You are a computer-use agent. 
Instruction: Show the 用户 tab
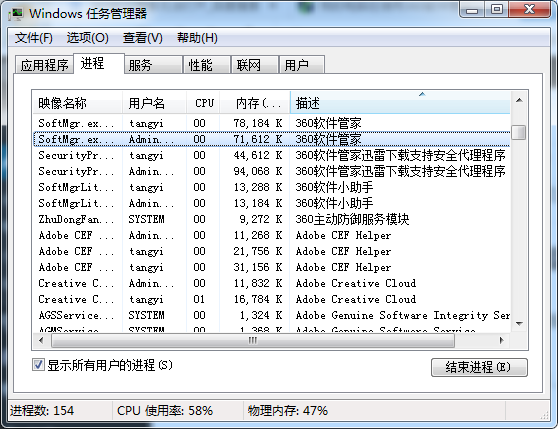302,65
